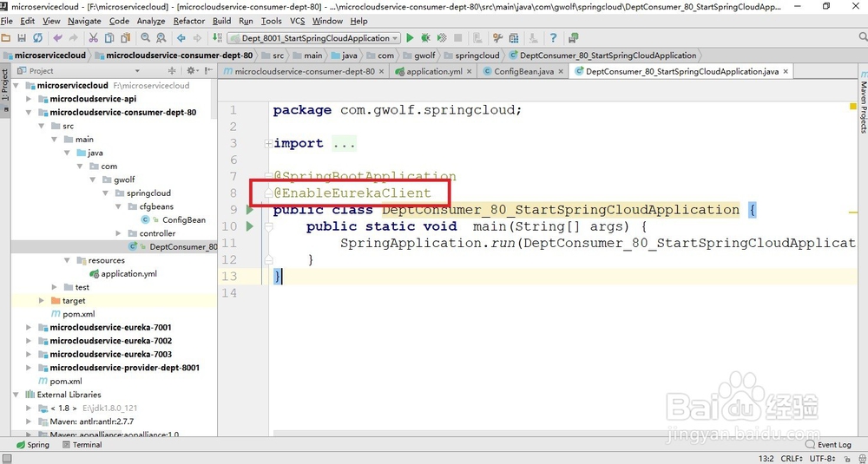868x464 pixels.
Task: Expand folded import statements
Action: click(268, 143)
